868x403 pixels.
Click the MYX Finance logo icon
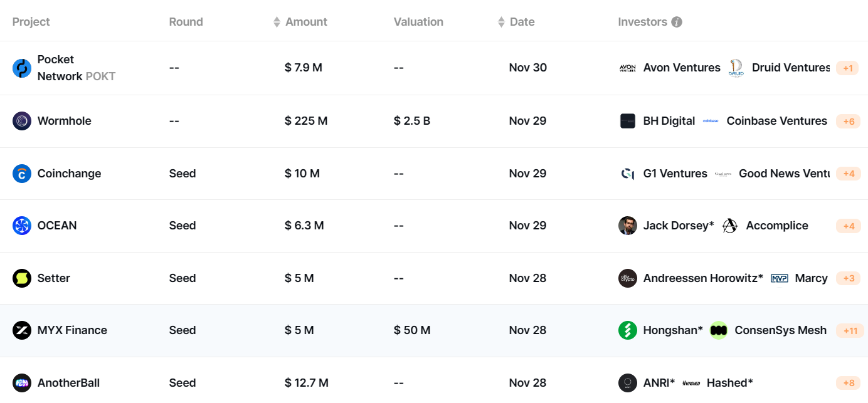coord(22,330)
